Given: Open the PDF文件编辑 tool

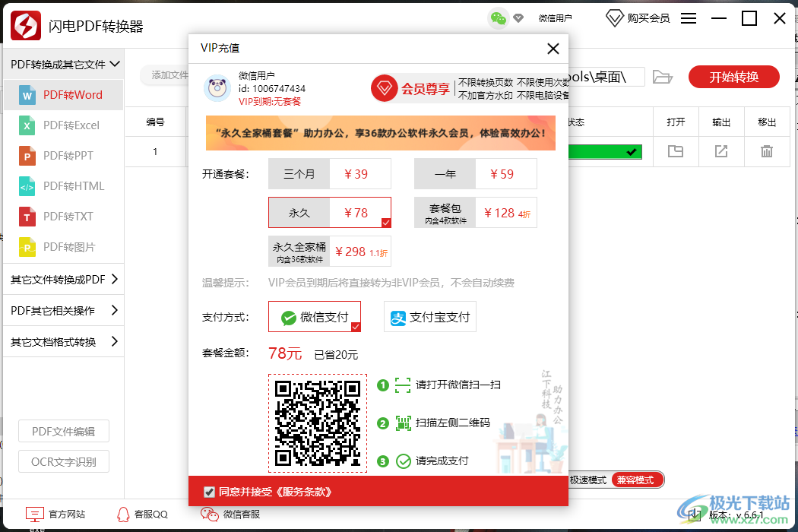Looking at the screenshot, I should point(64,431).
